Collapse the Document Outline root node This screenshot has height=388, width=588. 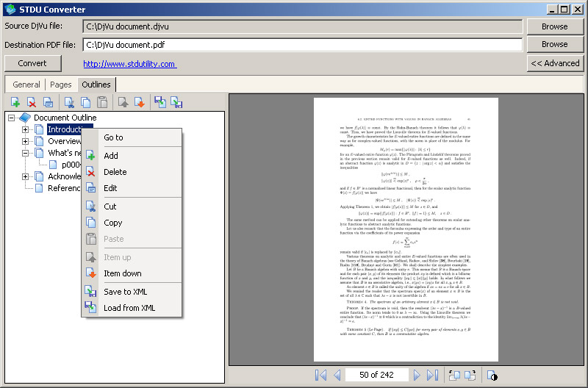[12, 118]
